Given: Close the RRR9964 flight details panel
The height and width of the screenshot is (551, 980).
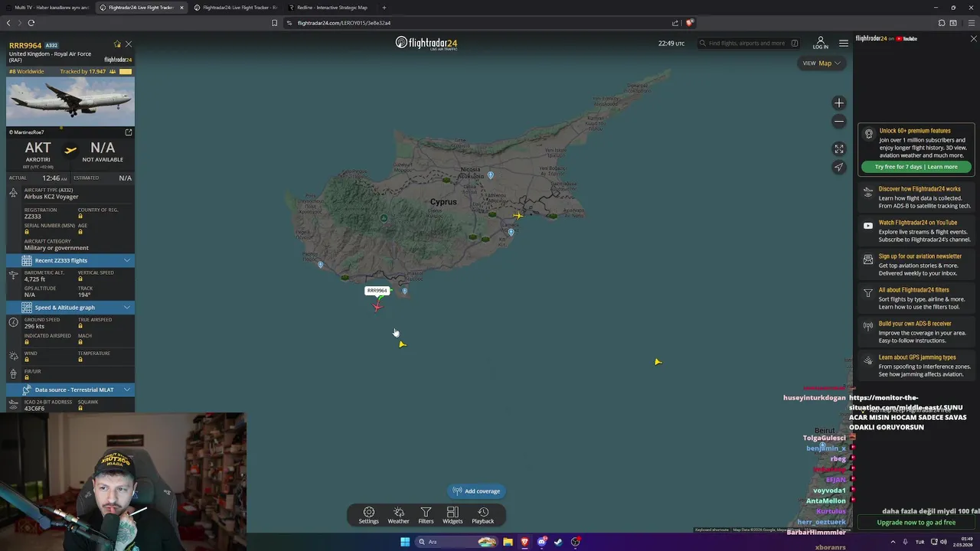Looking at the screenshot, I should point(129,44).
